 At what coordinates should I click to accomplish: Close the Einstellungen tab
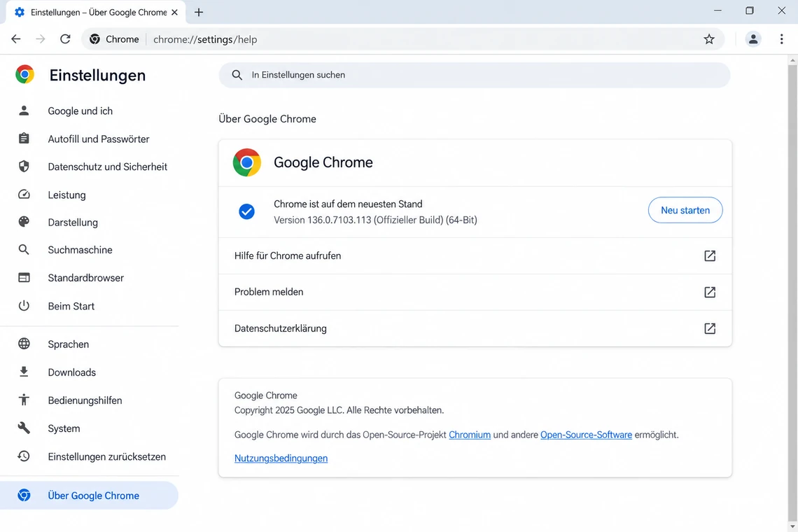174,12
